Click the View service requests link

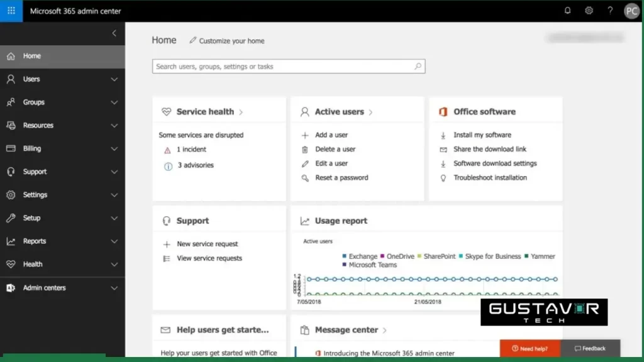tap(209, 258)
